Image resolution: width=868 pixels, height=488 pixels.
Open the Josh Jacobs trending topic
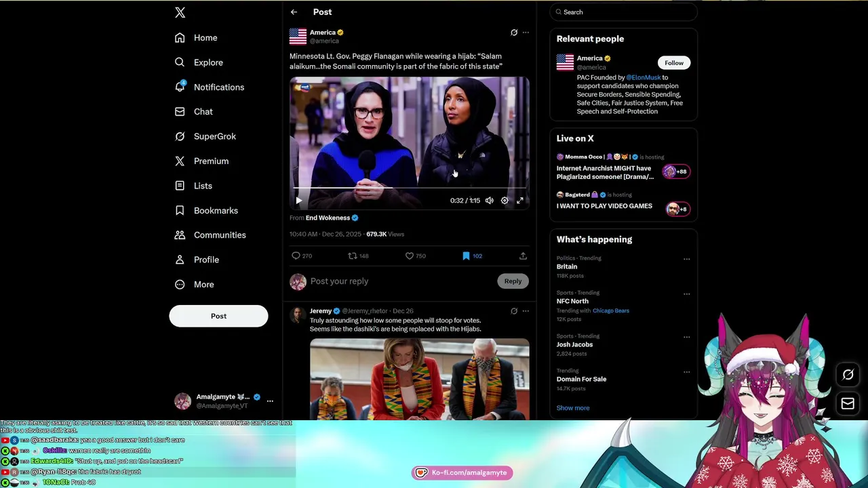(x=574, y=345)
